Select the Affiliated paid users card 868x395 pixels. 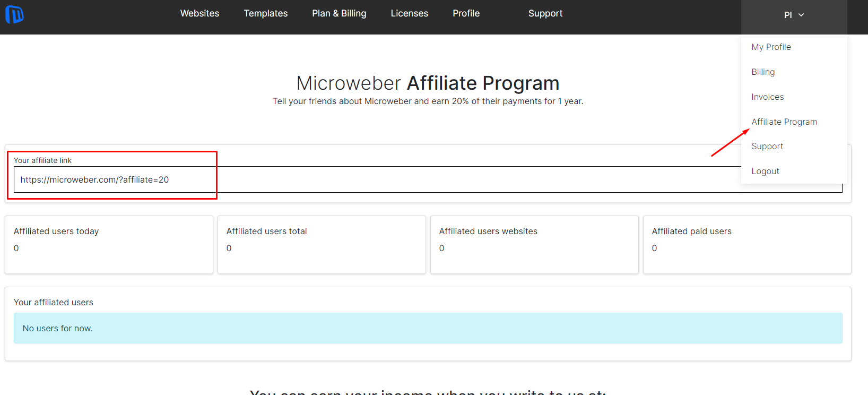(747, 244)
